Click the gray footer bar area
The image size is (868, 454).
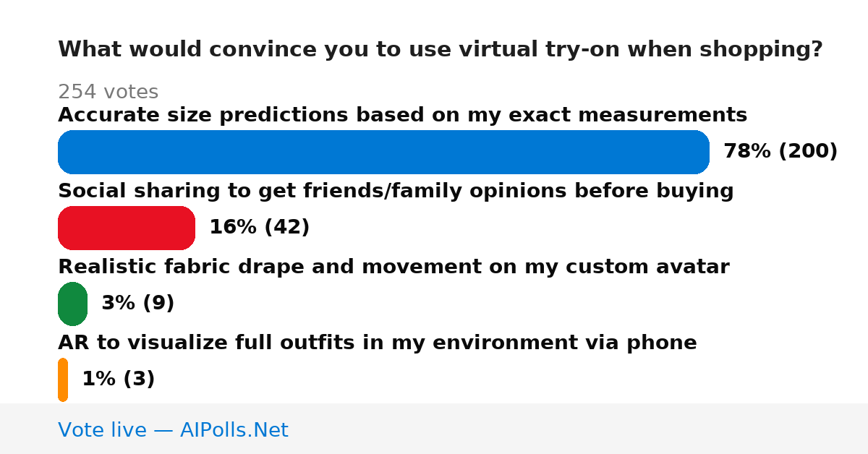pyautogui.click(x=434, y=429)
